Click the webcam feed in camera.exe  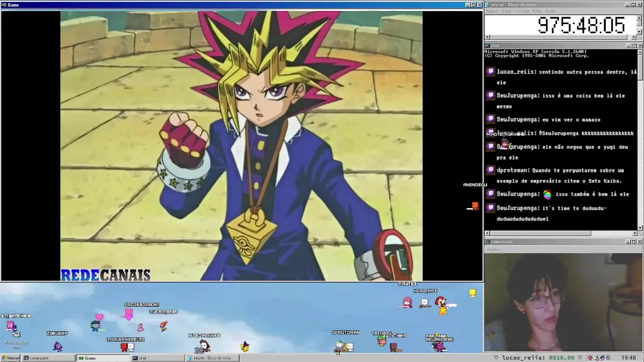(563, 303)
